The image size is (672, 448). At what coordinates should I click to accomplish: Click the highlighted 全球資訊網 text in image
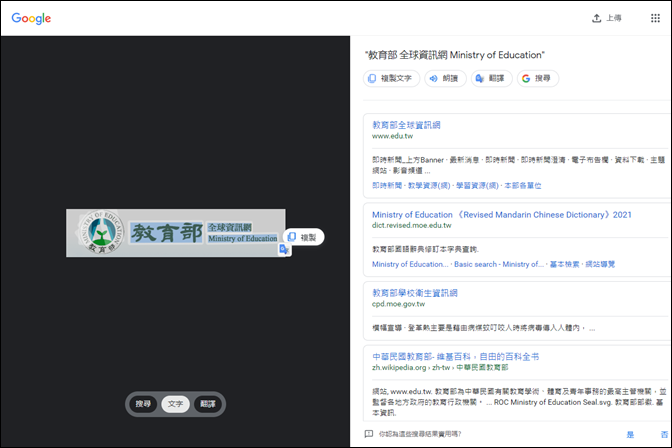[230, 227]
